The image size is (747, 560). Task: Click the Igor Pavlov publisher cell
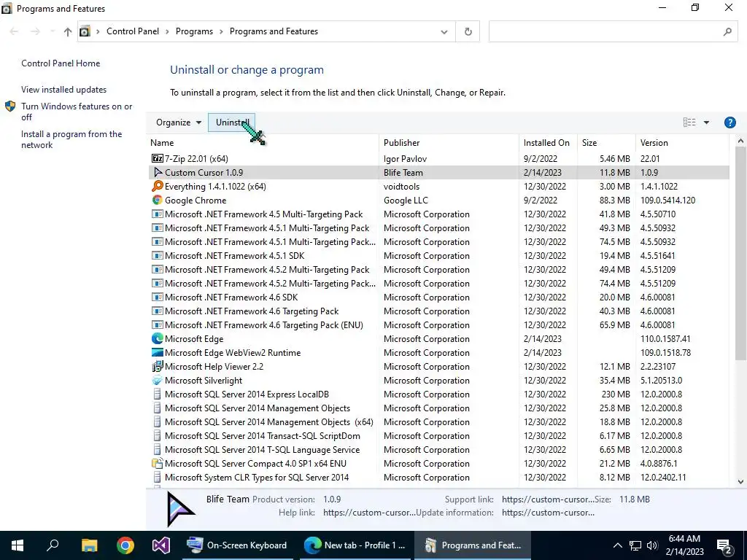point(405,158)
